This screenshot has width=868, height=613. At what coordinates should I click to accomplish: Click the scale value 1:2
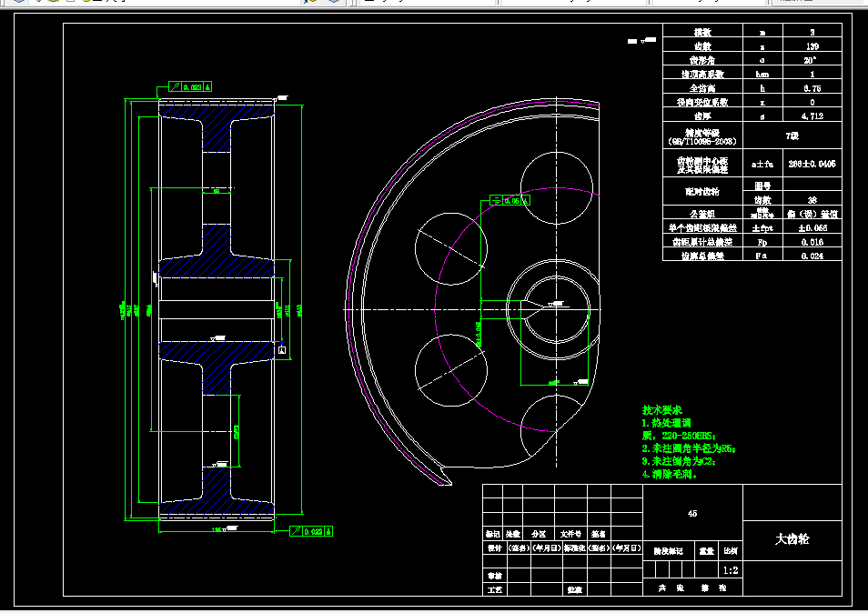731,570
